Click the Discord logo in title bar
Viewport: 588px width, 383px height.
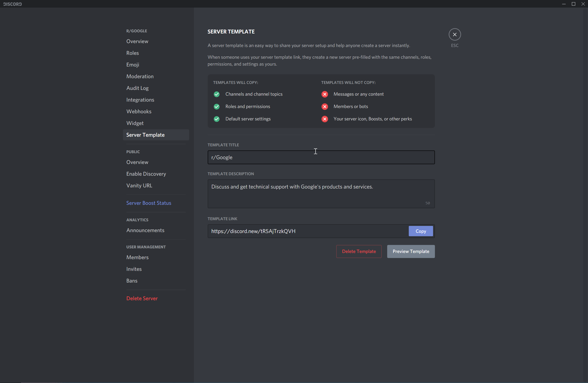click(12, 4)
